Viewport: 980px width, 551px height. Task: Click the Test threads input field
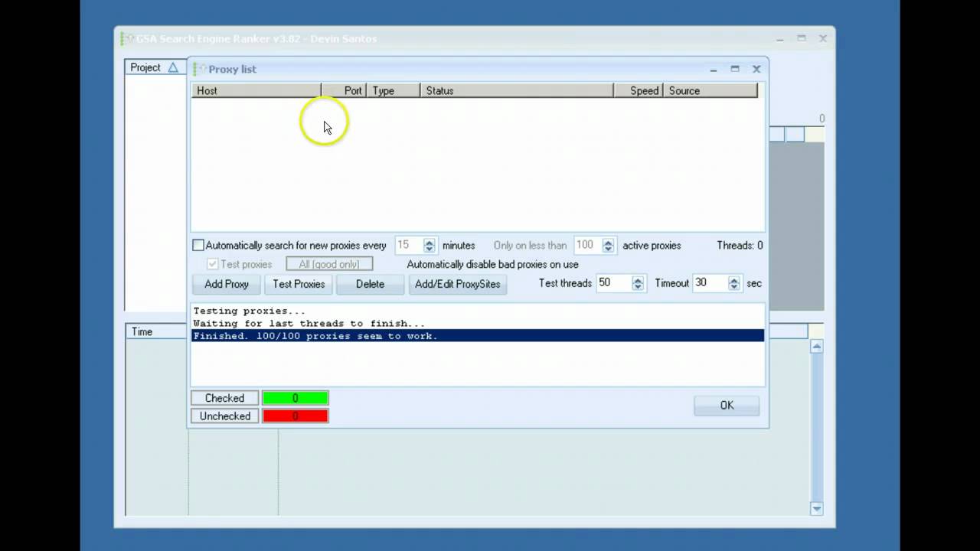(x=613, y=283)
